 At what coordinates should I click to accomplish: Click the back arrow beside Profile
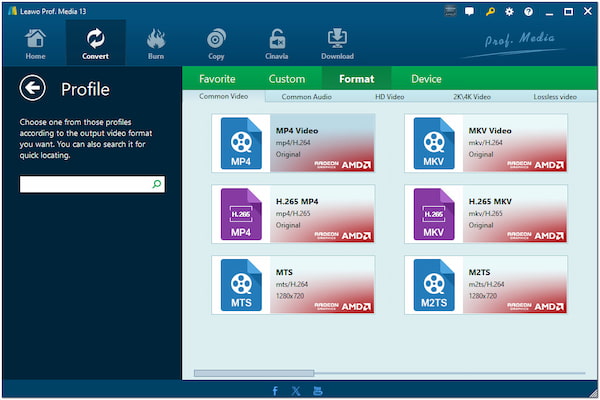tap(33, 88)
